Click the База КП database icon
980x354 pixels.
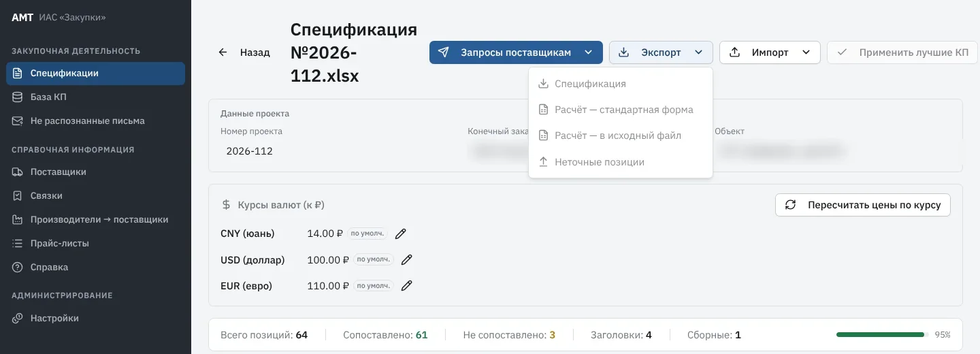[x=18, y=97]
